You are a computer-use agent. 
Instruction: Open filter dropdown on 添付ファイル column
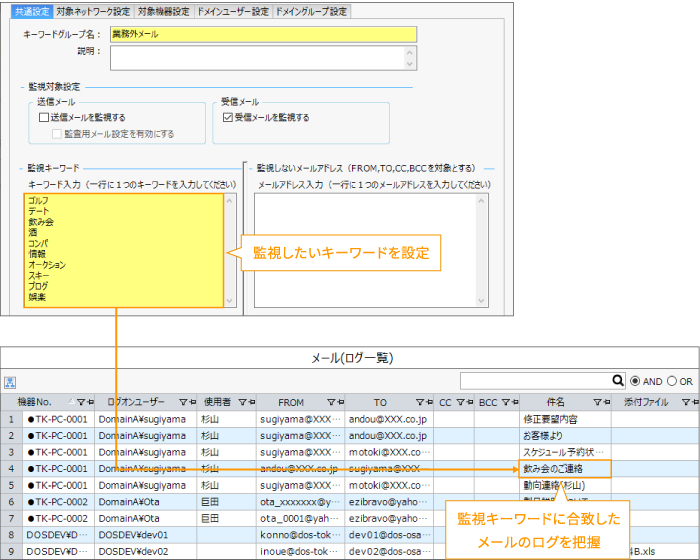(686, 402)
